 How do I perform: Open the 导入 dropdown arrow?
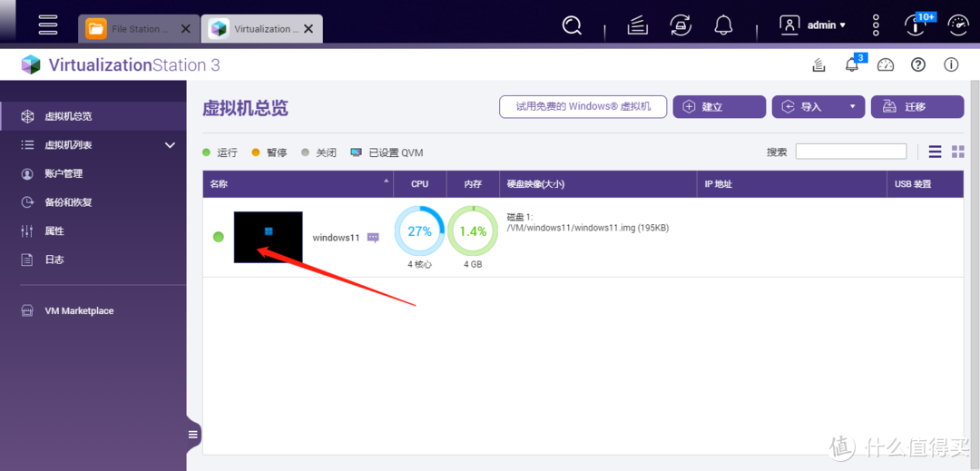click(852, 107)
